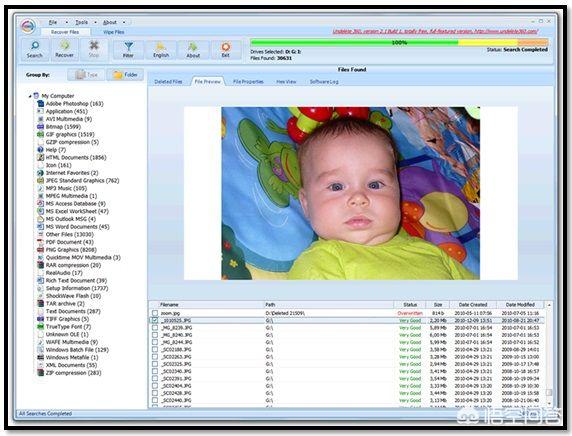Image resolution: width=572 pixels, height=436 pixels.
Task: Switch to the Deleted Files tab
Action: coord(168,82)
